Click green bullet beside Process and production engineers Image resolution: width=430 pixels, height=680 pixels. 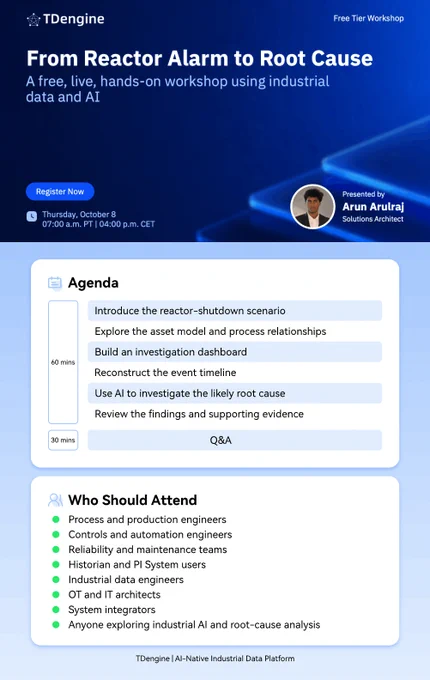click(56, 520)
